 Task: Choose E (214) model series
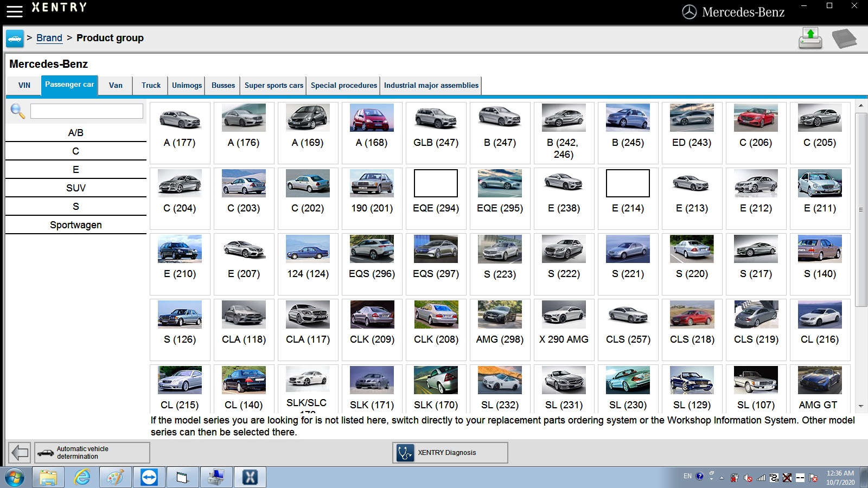[628, 198]
